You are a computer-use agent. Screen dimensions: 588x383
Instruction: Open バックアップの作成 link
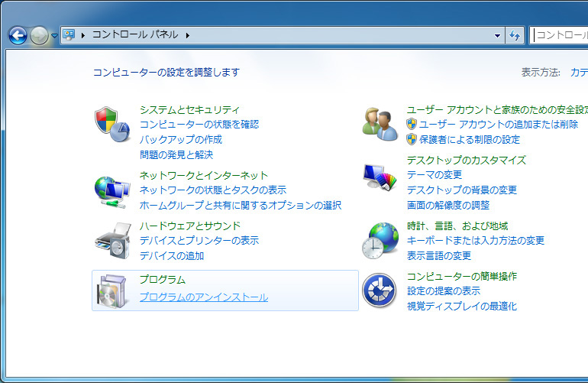point(181,139)
